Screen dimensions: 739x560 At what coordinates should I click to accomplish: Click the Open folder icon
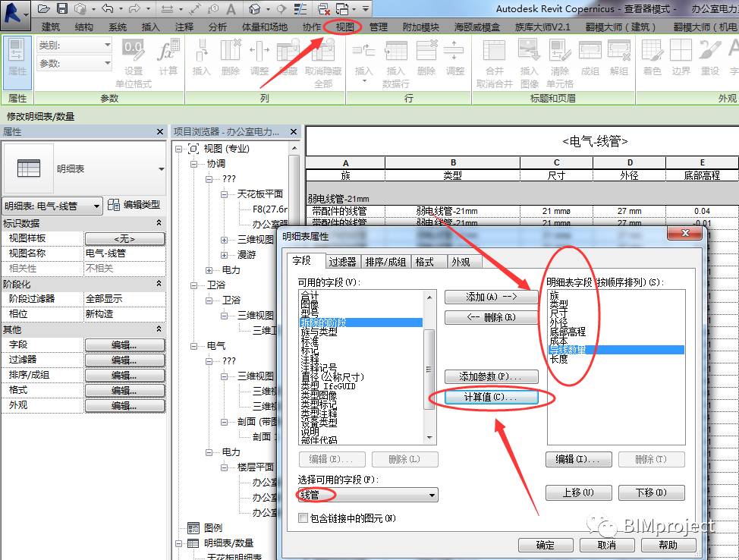click(x=44, y=8)
